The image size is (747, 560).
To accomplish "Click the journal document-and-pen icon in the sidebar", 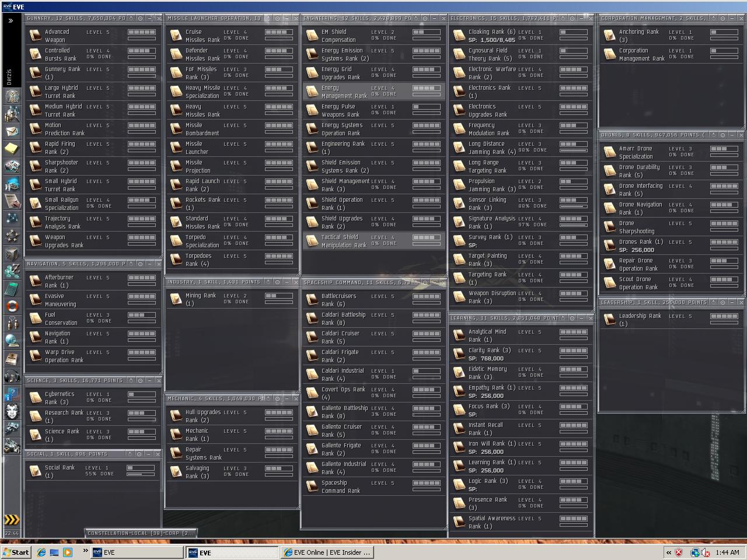I will click(x=12, y=201).
